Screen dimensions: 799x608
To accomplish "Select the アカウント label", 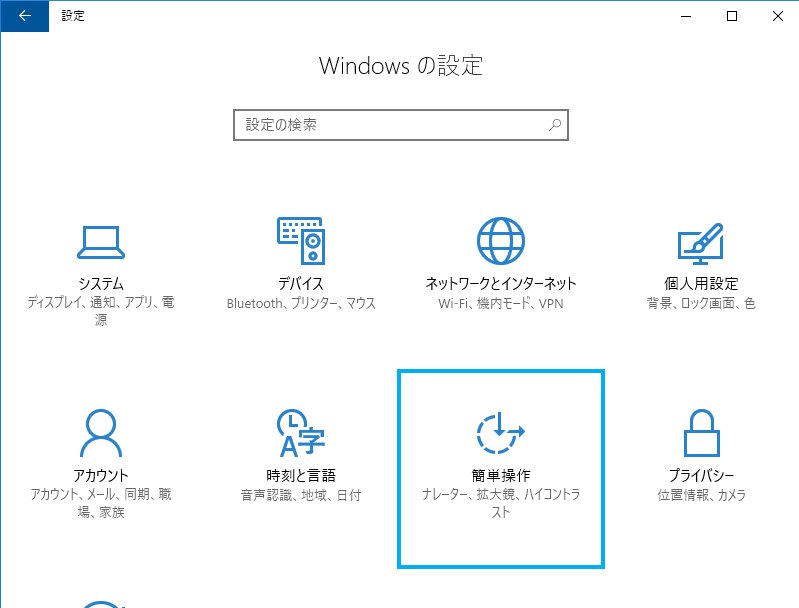I will pyautogui.click(x=101, y=475).
